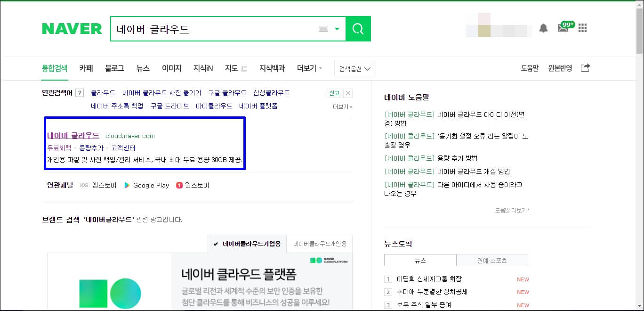
Task: Select the 통합검색 tab
Action: (x=55, y=68)
